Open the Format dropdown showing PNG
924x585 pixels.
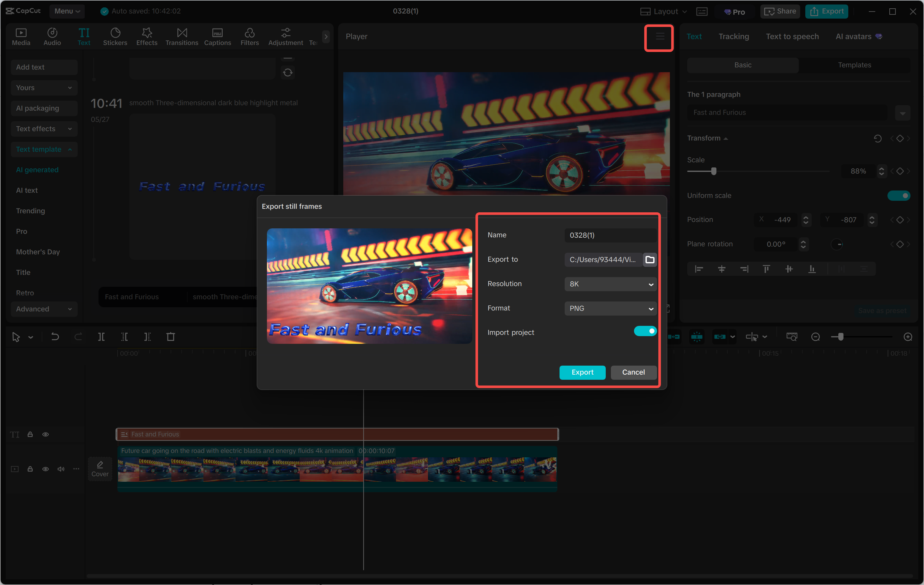click(611, 308)
